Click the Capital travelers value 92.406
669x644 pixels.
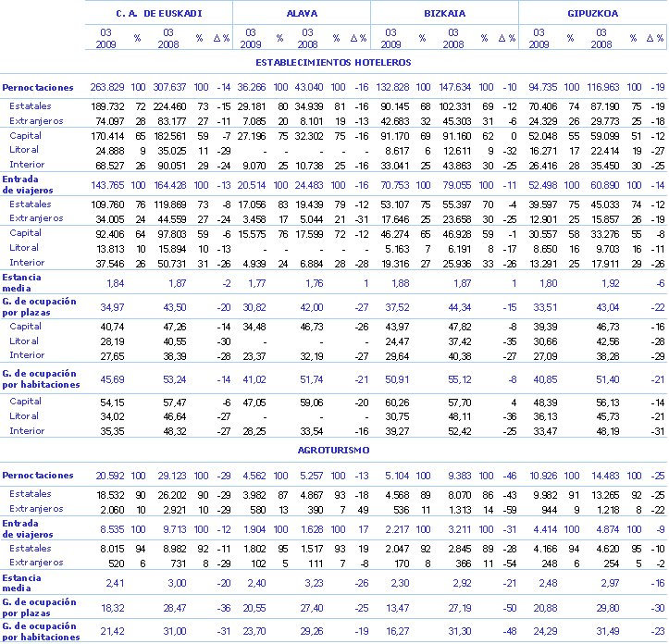tap(110, 234)
